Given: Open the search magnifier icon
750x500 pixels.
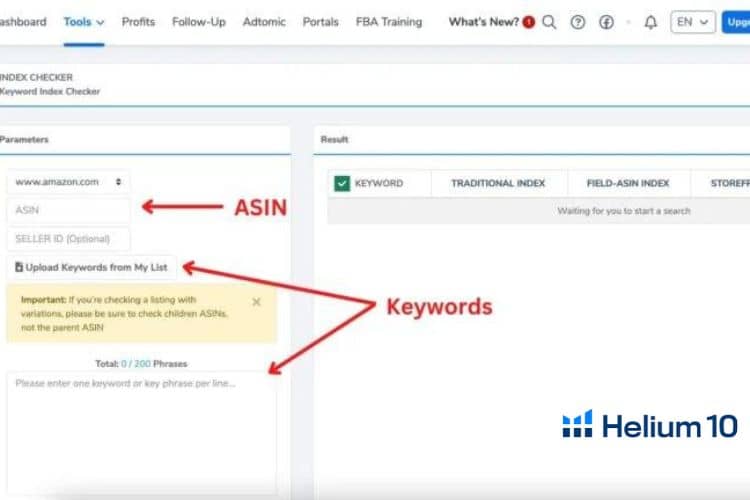Looking at the screenshot, I should 549,22.
